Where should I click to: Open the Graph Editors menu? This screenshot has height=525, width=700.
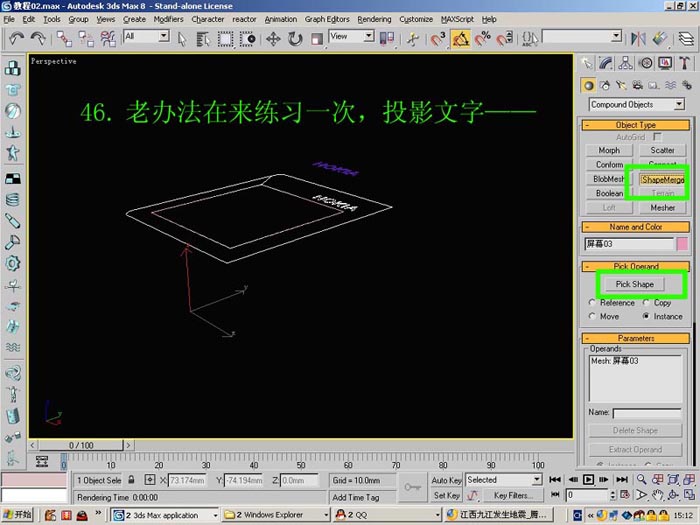click(x=327, y=19)
